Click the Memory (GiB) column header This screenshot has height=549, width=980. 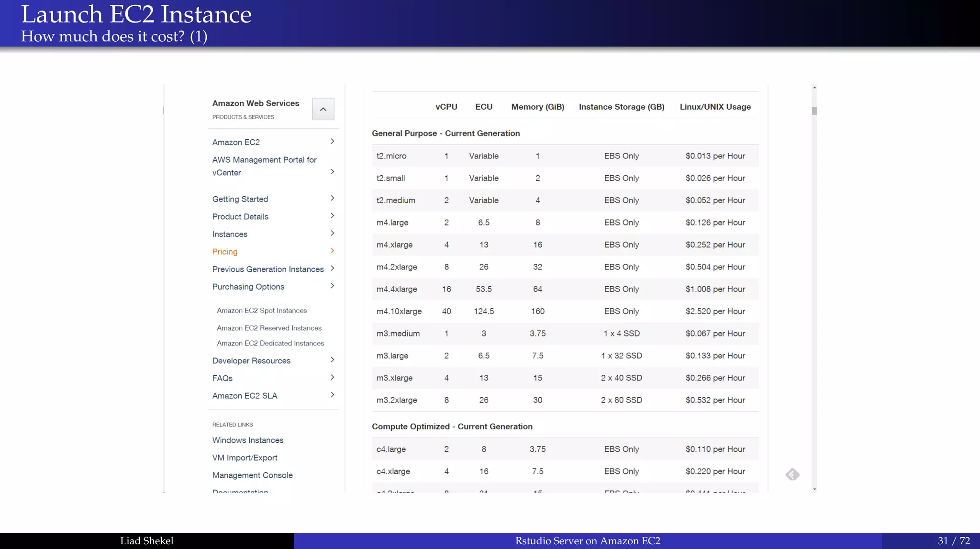tap(537, 107)
